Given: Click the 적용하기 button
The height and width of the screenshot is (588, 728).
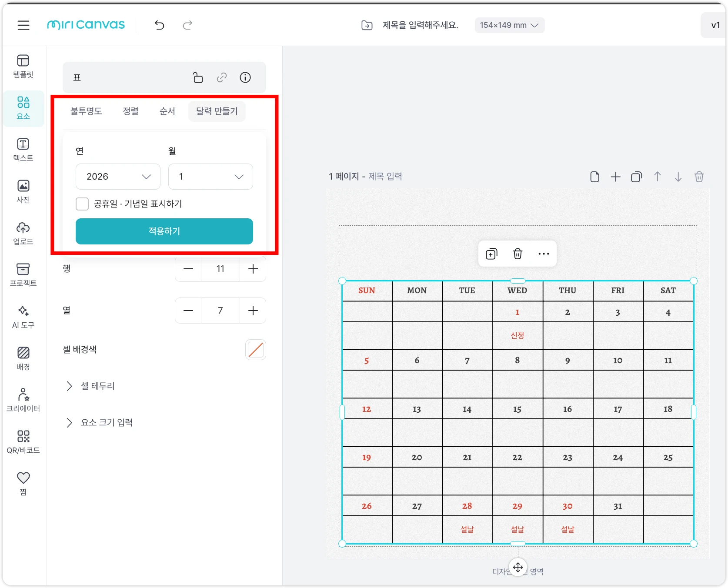Looking at the screenshot, I should 164,231.
